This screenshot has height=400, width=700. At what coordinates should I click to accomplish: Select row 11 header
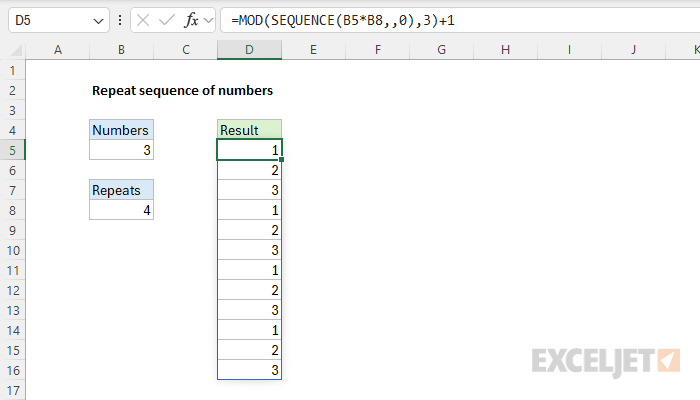point(12,271)
